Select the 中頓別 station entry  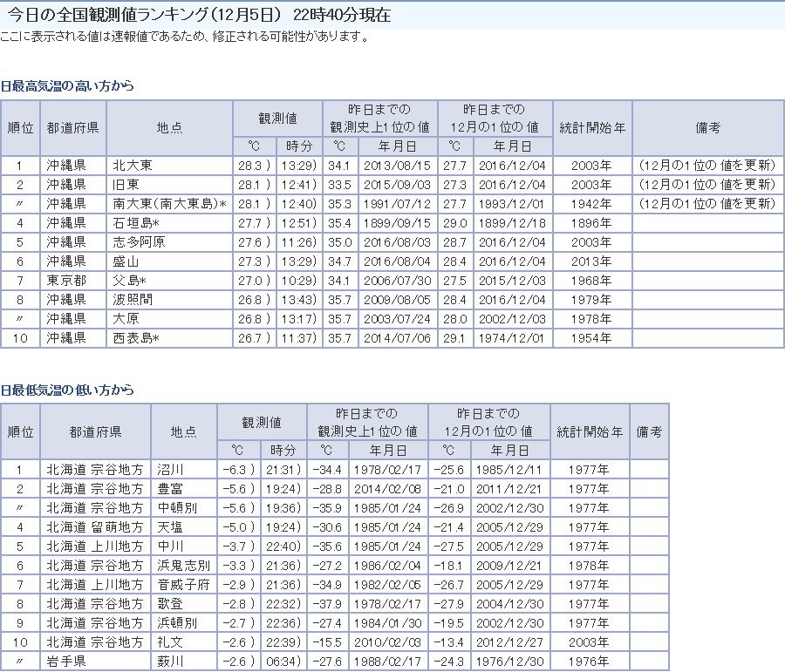tap(176, 508)
